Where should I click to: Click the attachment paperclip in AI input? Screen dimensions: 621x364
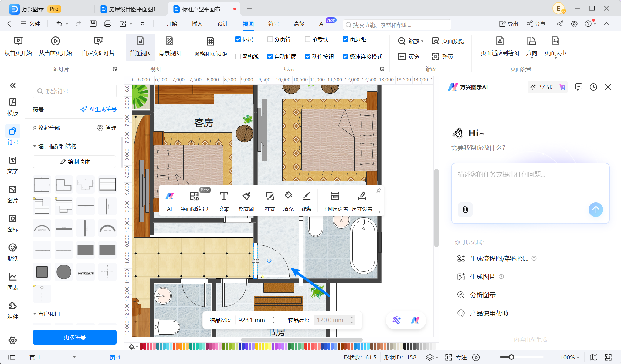click(465, 209)
